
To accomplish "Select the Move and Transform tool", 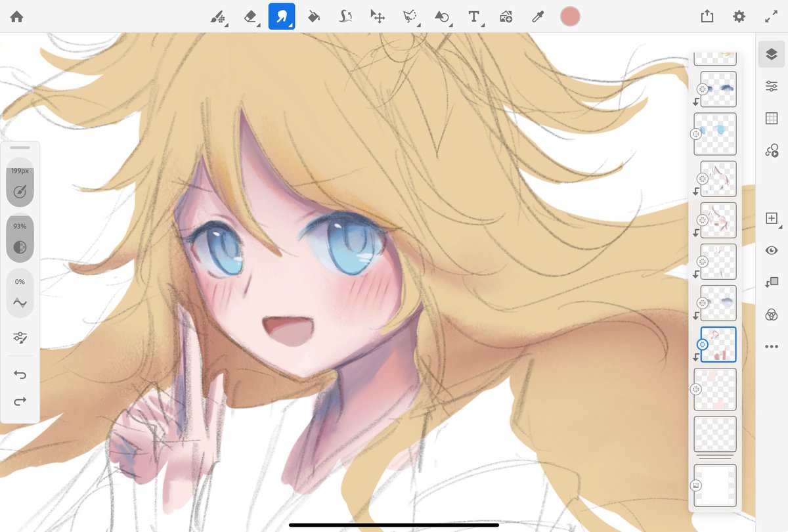I will pyautogui.click(x=378, y=17).
